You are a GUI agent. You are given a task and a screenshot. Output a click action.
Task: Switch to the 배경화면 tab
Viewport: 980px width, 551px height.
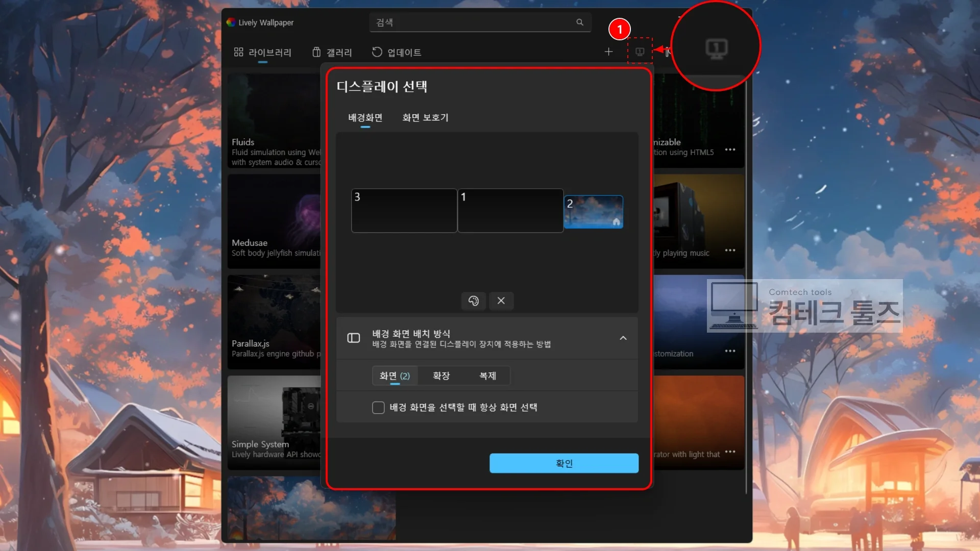(x=365, y=117)
